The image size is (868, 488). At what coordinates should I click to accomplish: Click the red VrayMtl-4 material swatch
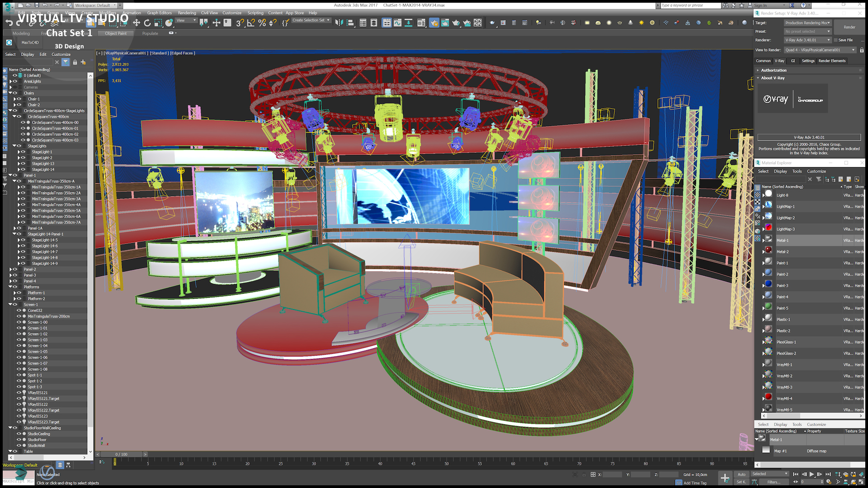tap(768, 397)
